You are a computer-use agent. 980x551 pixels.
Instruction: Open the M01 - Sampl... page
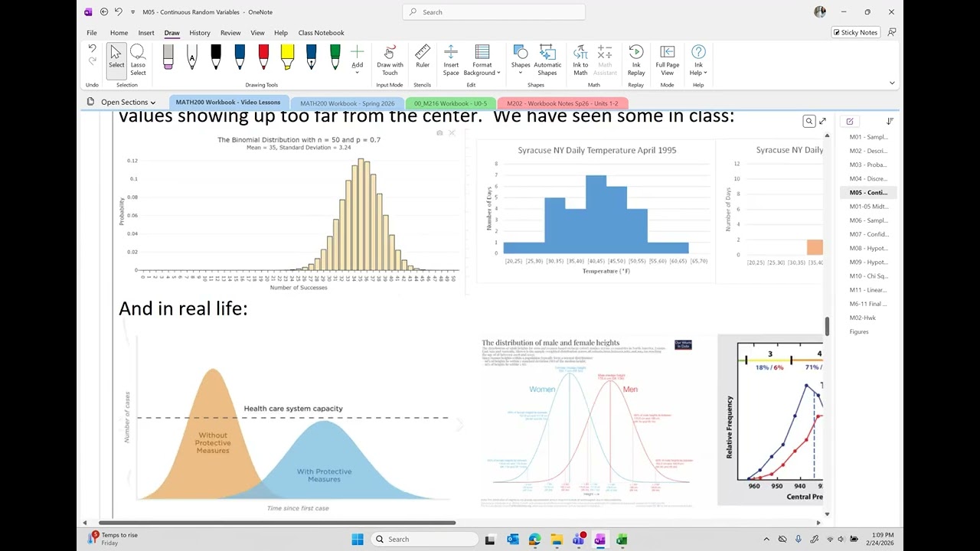(868, 137)
